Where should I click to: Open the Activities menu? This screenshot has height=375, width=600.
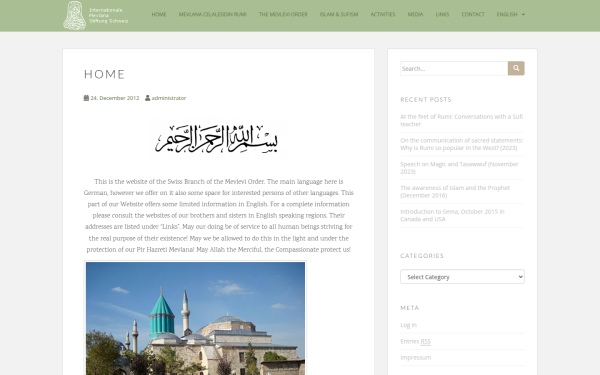(x=383, y=15)
